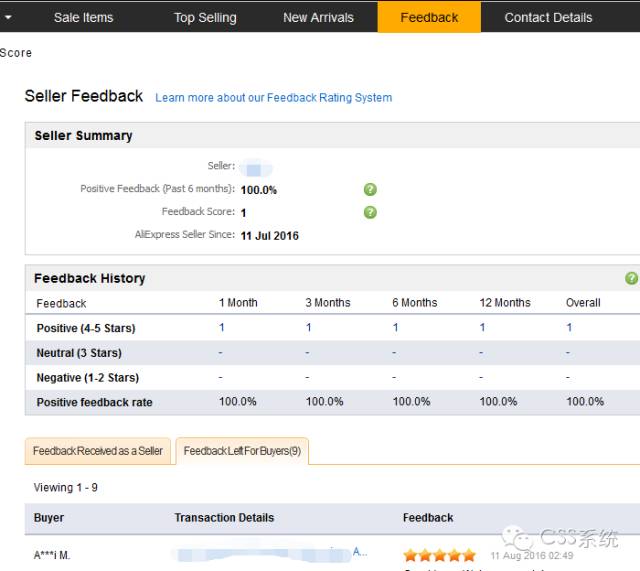The height and width of the screenshot is (571, 640).
Task: Select the Neutral (3 Stars) row label
Action: pyautogui.click(x=79, y=353)
